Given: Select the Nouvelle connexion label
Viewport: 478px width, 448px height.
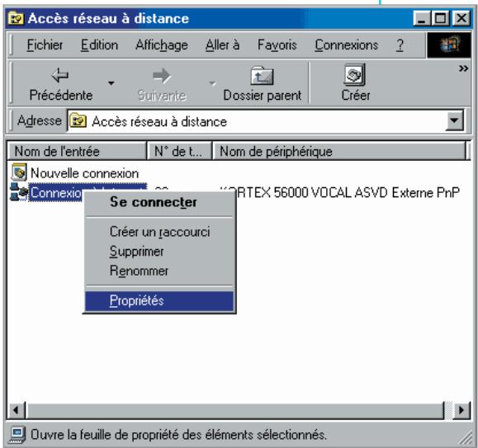Looking at the screenshot, I should 84,173.
